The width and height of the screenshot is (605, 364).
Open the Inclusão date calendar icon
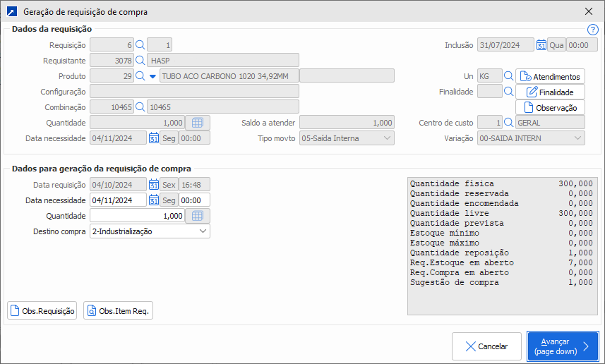pos(541,45)
